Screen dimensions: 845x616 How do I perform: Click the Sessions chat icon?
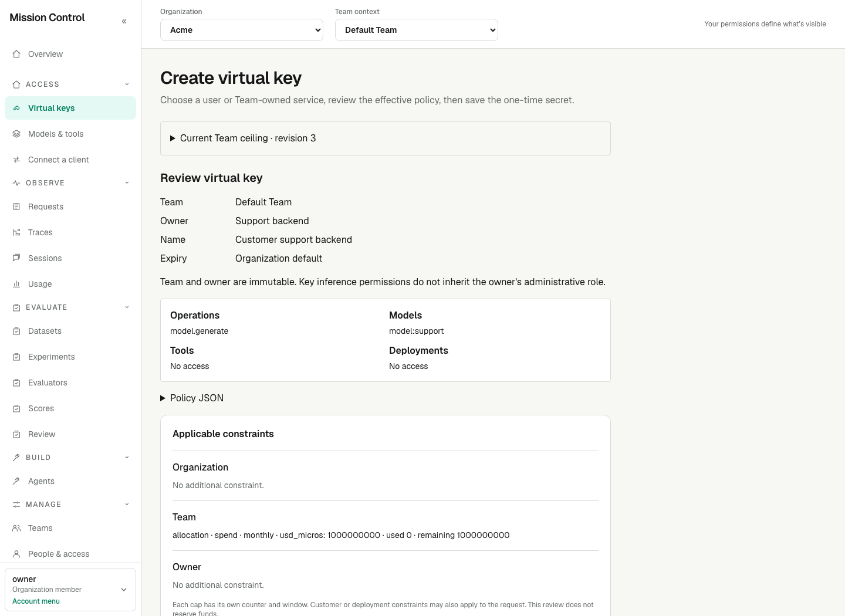point(16,258)
